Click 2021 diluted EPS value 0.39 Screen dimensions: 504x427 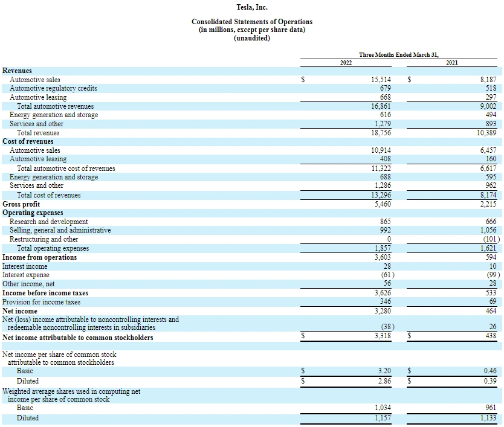(x=490, y=381)
